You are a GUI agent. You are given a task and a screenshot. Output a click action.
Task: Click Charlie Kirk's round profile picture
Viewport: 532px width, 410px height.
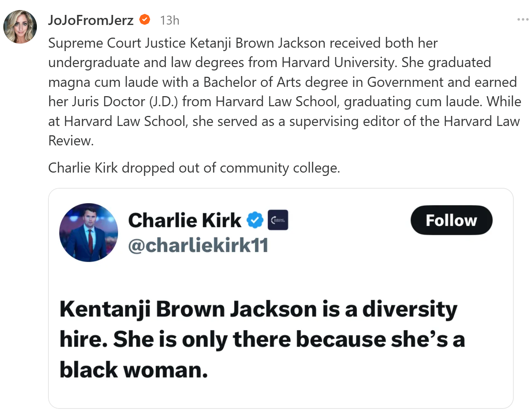pyautogui.click(x=89, y=233)
